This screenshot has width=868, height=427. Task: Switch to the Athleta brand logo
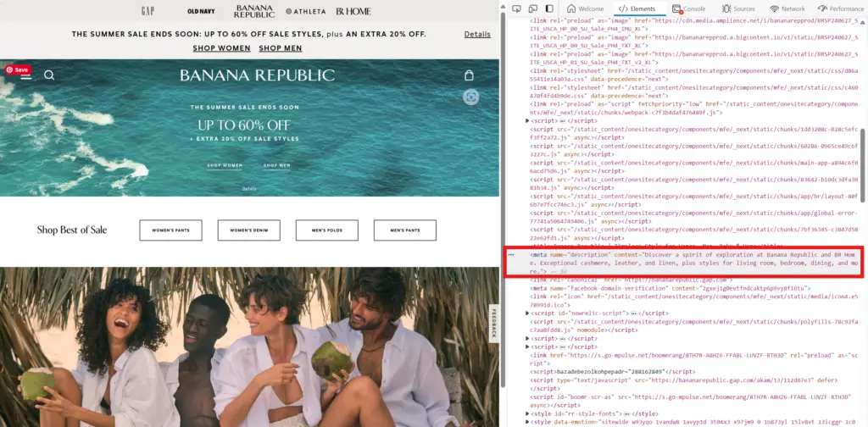305,11
